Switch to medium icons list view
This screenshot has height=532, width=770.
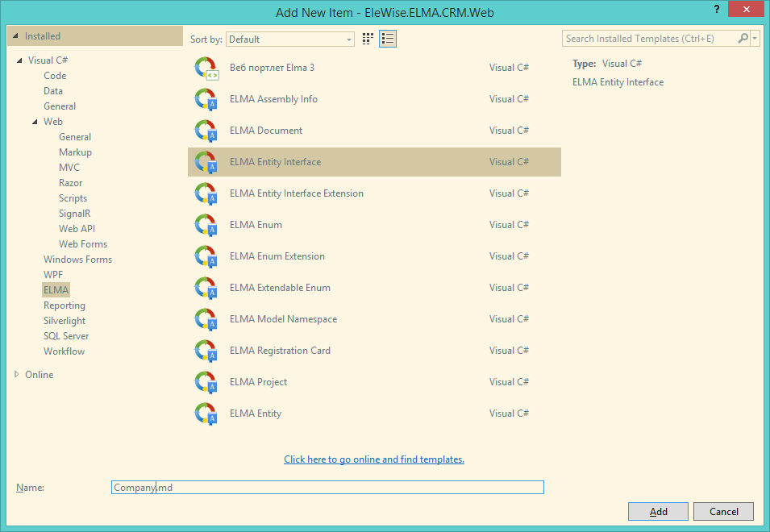(388, 39)
